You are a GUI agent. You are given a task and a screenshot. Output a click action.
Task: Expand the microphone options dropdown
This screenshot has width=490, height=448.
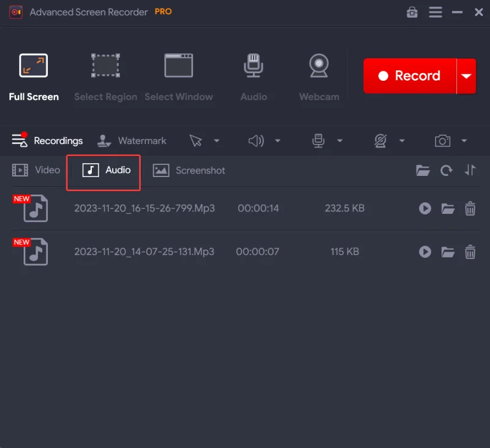[x=339, y=140]
